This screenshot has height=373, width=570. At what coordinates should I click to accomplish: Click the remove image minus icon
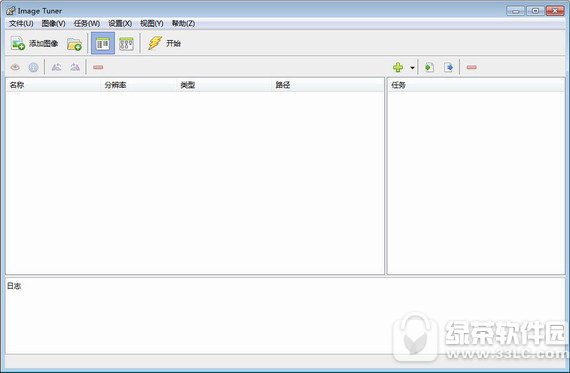tap(98, 67)
